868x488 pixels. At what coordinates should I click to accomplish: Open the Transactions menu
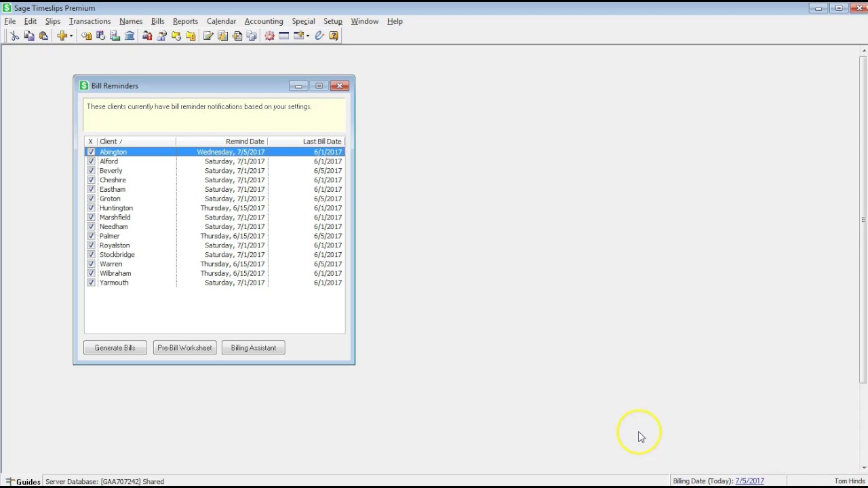pos(90,21)
